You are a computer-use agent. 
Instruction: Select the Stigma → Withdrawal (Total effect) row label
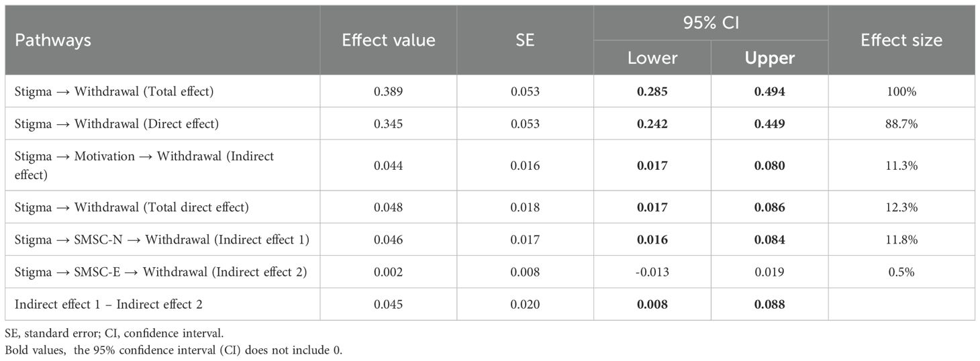coord(114,92)
